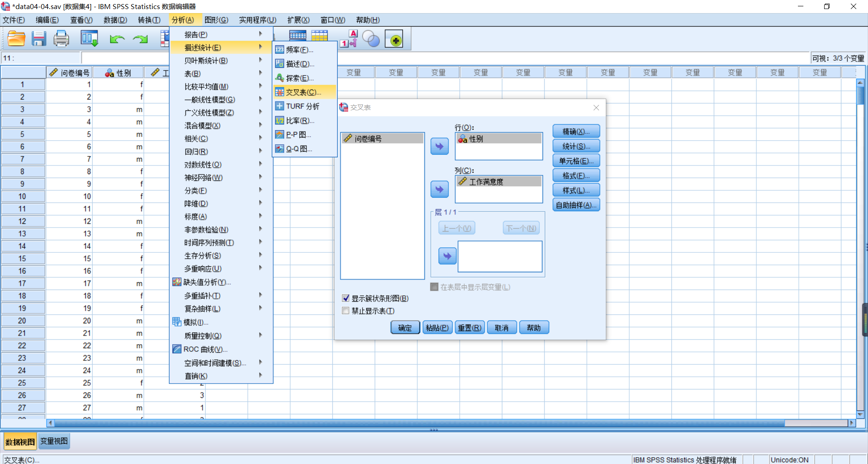
Task: Click 帮助 button in dialog
Action: click(534, 328)
